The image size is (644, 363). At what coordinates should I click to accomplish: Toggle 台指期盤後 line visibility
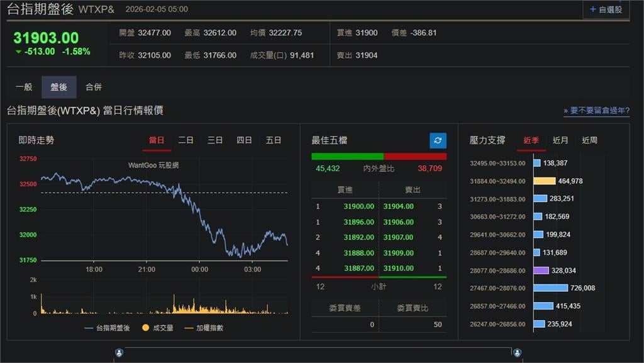[x=88, y=328]
